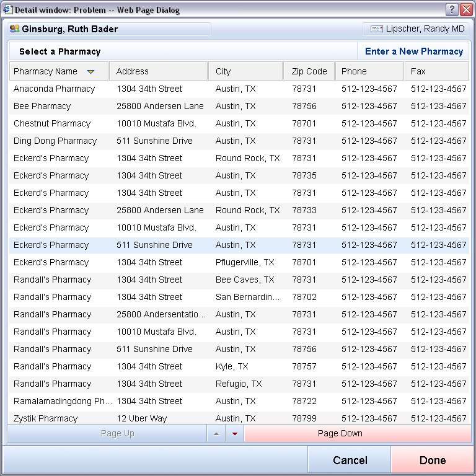Screen dimensions: 476x476
Task: Sort by Zip Code column header
Action: point(309,71)
